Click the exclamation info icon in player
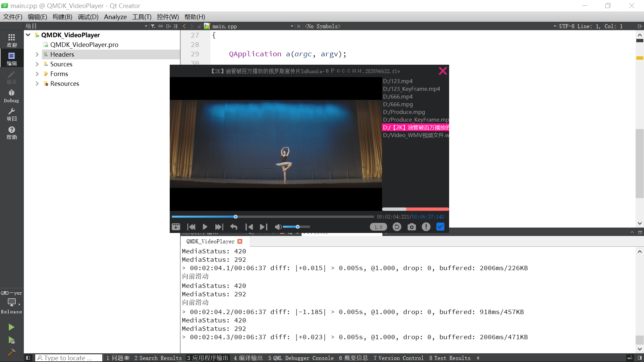This screenshot has height=362, width=644. pos(426,227)
